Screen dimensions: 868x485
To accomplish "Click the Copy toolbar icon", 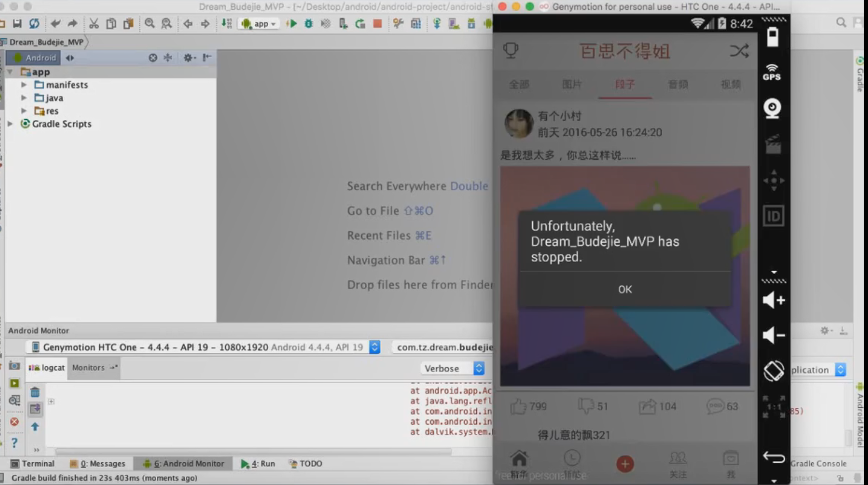I will click(111, 23).
